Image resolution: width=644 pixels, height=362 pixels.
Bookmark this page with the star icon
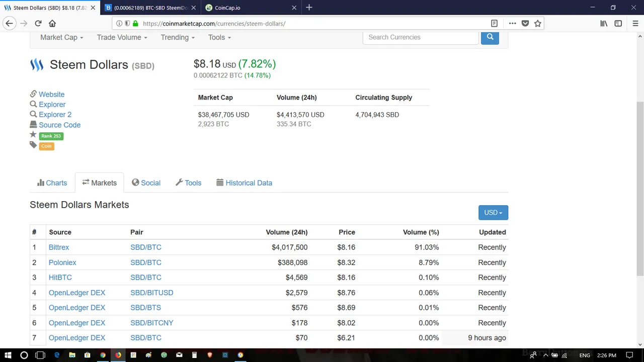pyautogui.click(x=538, y=23)
